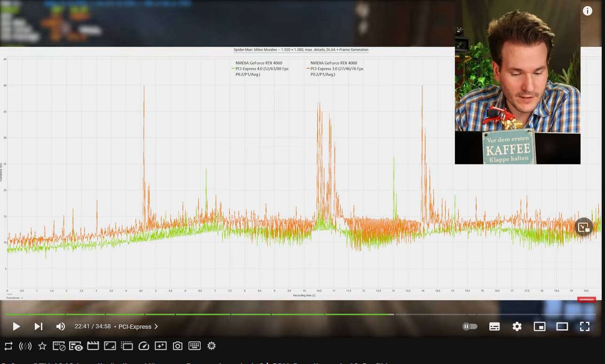Turn on subtitles/captions
The image size is (605, 364).
pyautogui.click(x=495, y=326)
